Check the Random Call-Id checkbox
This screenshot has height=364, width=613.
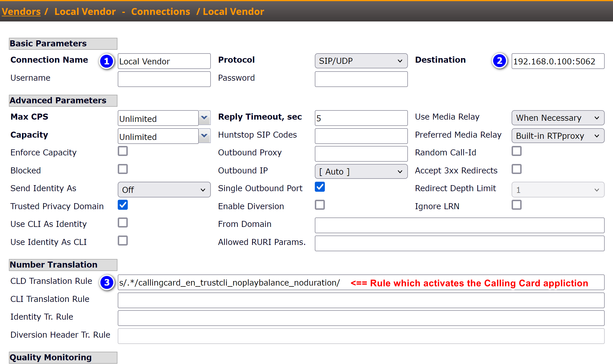coord(516,151)
